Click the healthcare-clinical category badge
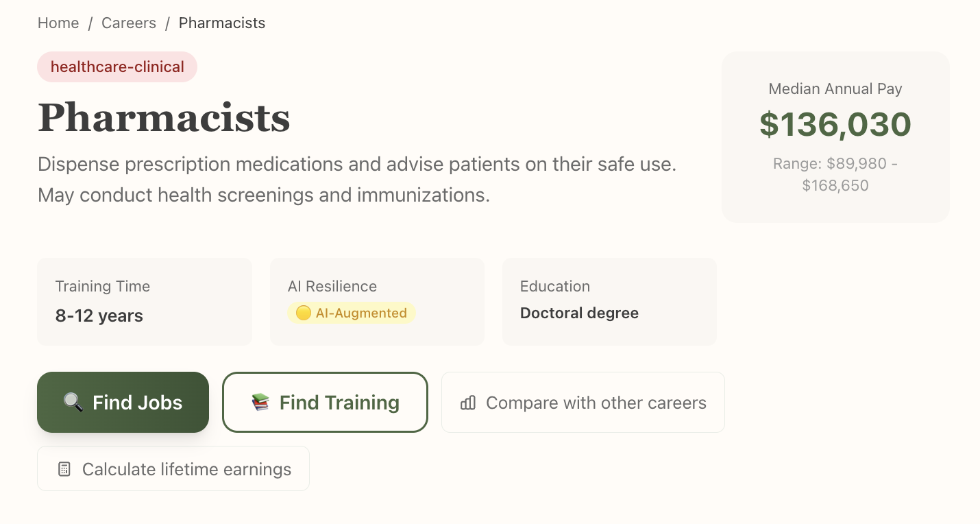This screenshot has height=524, width=980. tap(117, 67)
